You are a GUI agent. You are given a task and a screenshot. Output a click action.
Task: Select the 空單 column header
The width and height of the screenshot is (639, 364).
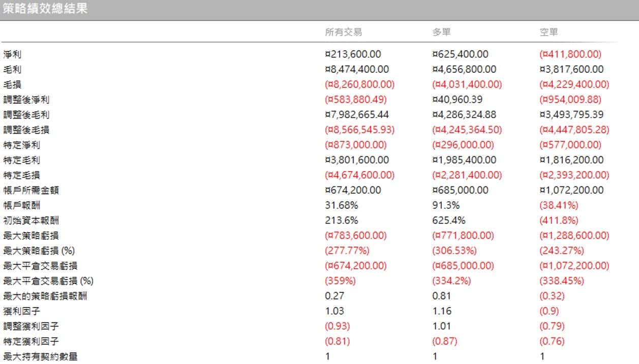[x=549, y=32]
